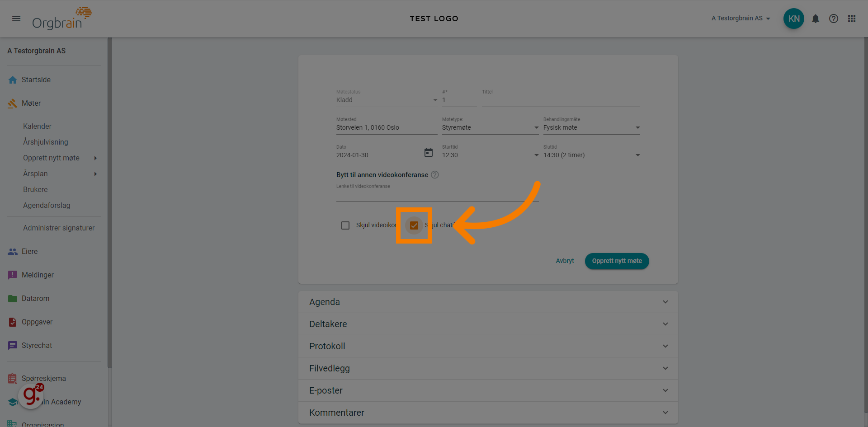868x427 pixels.
Task: Expand the Årsplan submenu arrow
Action: click(95, 174)
